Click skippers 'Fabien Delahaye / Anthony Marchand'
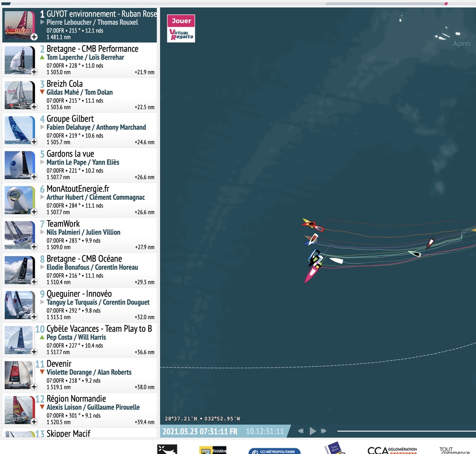The image size is (476, 454). (x=96, y=127)
